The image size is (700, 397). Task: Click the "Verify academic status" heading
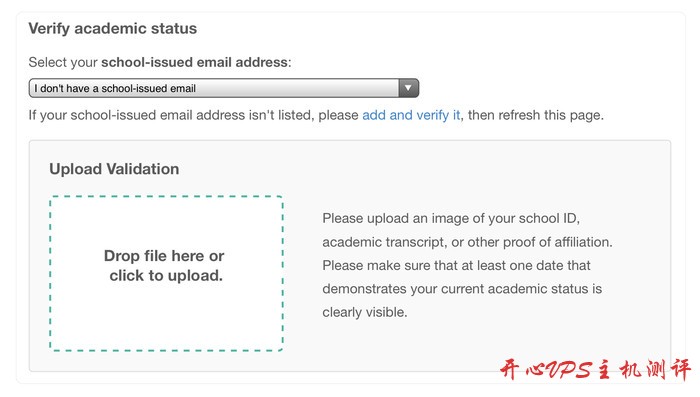point(112,29)
